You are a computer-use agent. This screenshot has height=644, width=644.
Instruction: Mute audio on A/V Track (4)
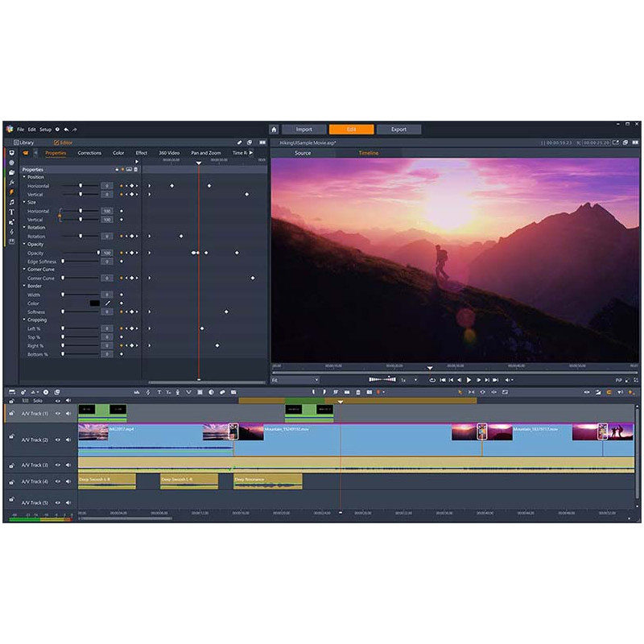(x=68, y=481)
